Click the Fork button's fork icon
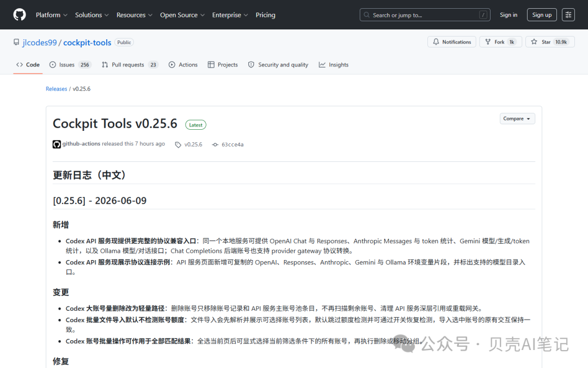 pyautogui.click(x=488, y=41)
